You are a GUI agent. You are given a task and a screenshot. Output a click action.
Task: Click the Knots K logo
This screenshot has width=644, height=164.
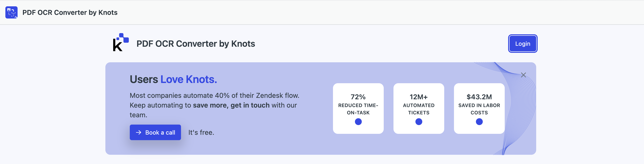pyautogui.click(x=121, y=42)
